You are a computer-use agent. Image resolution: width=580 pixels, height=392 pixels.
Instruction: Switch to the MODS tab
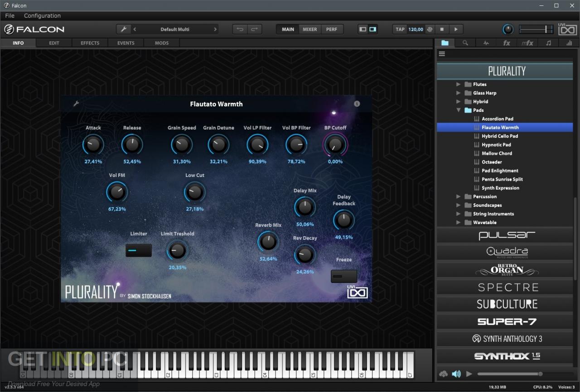click(x=161, y=43)
